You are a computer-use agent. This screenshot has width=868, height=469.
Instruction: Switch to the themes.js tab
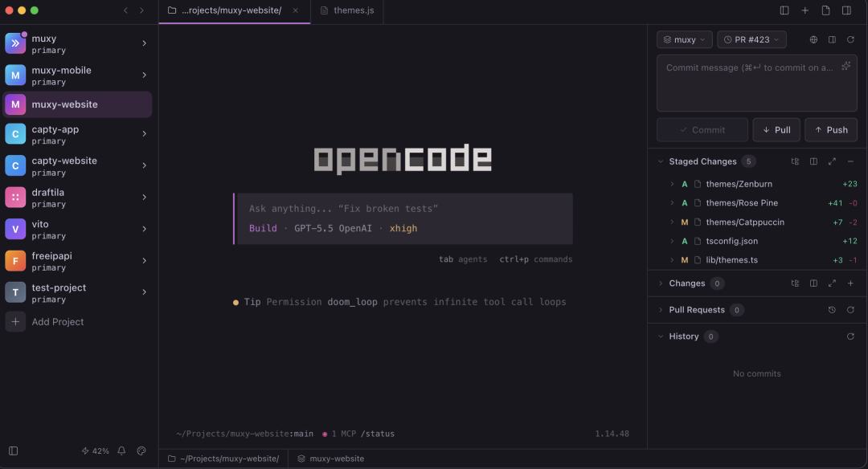(347, 10)
